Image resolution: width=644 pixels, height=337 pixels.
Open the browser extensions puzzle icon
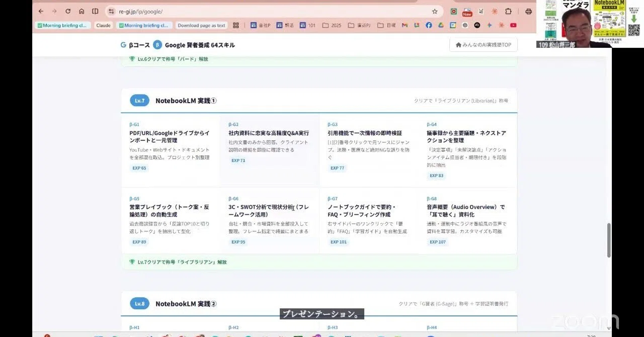coord(508,11)
